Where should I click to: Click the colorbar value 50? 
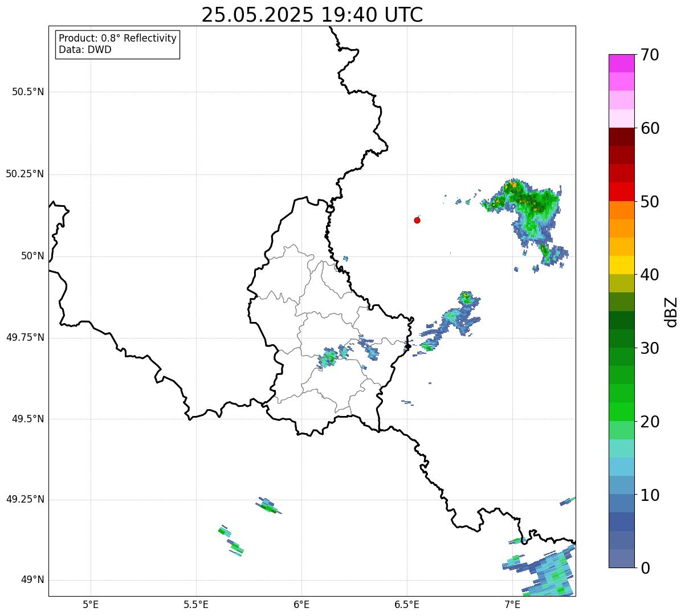[x=649, y=202]
